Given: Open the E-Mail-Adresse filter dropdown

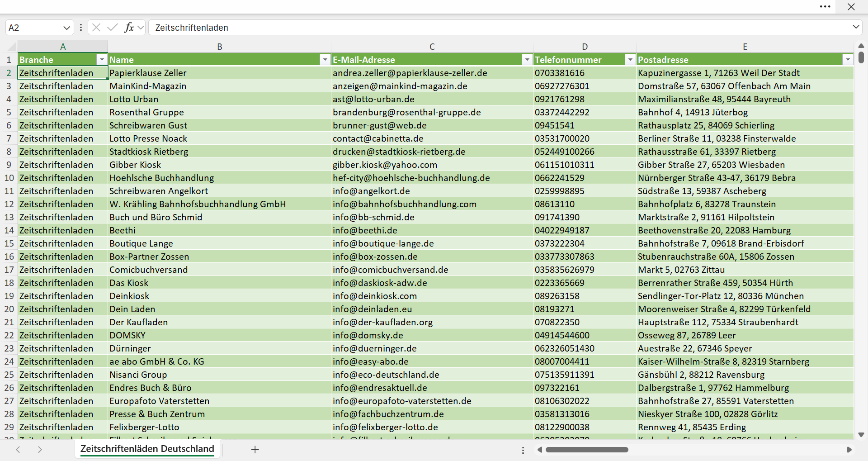Looking at the screenshot, I should point(527,60).
